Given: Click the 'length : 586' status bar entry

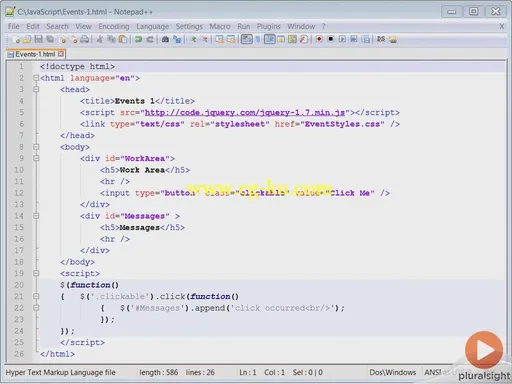Looking at the screenshot, I should coord(159,372).
